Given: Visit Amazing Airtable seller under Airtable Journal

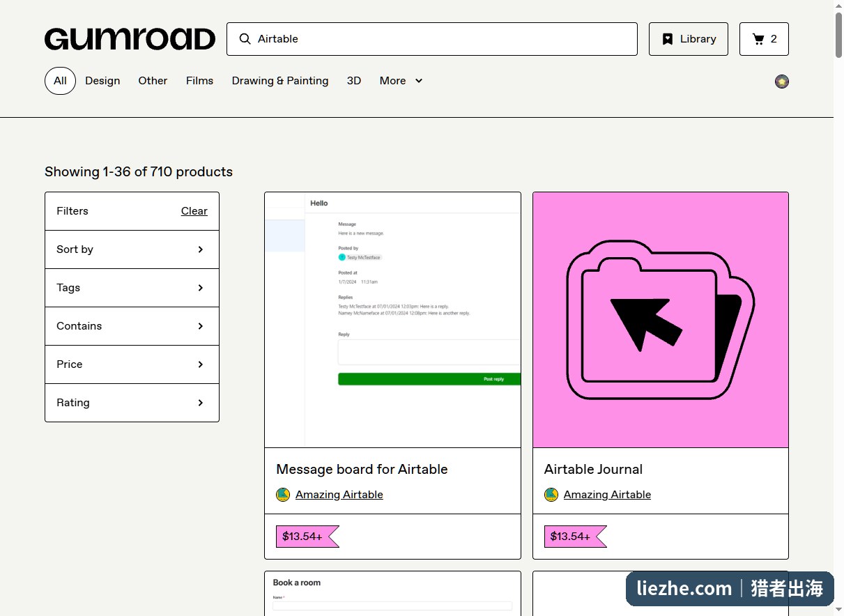Looking at the screenshot, I should coord(607,495).
